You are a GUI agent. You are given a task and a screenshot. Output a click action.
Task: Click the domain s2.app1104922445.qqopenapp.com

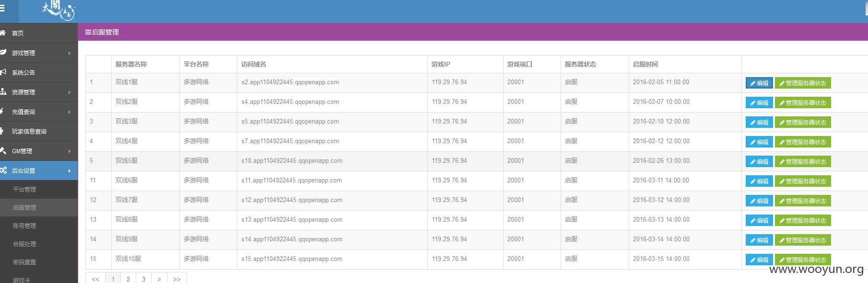[290, 82]
